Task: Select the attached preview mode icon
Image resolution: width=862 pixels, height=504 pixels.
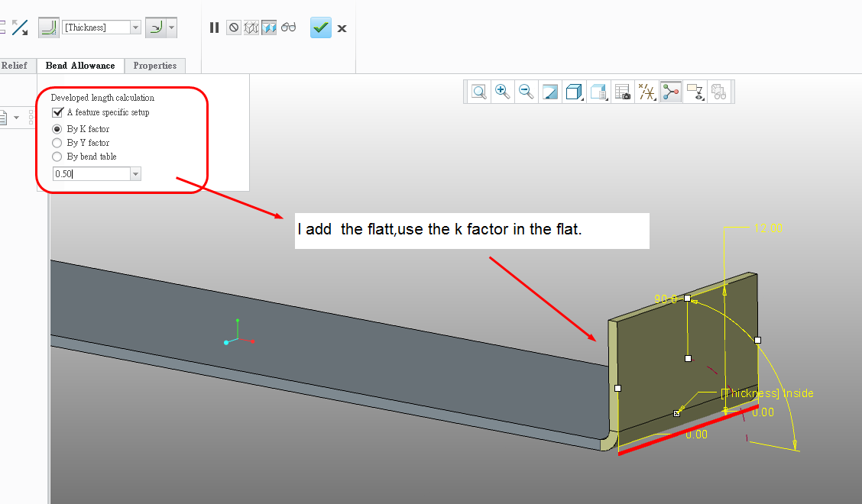Action: coord(269,27)
